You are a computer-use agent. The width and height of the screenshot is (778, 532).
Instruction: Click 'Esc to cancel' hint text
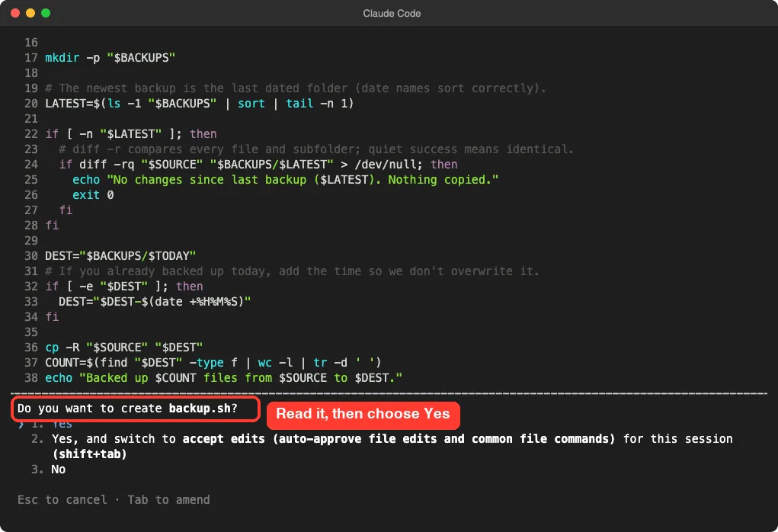pos(62,499)
